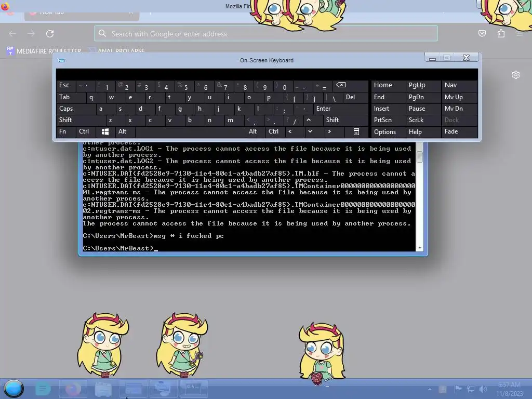Toggle the right Ctrl key
This screenshot has width=532, height=399.
275,131
